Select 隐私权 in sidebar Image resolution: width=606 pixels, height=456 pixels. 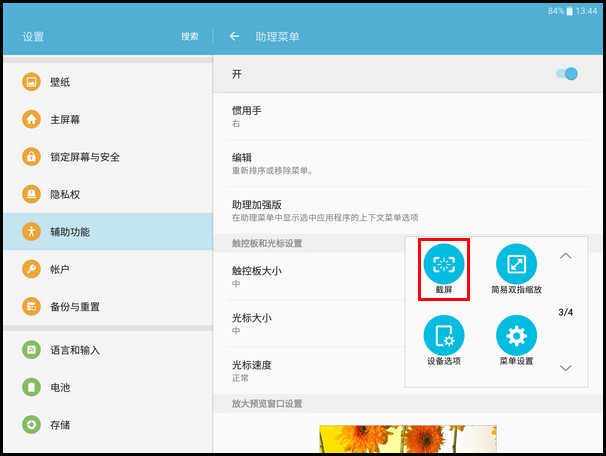click(x=108, y=194)
